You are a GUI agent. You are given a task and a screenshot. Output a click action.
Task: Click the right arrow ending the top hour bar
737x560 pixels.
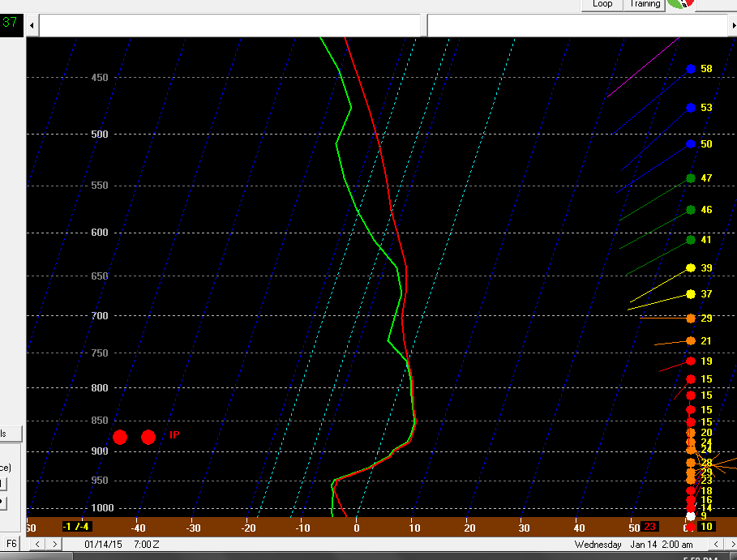733,25
